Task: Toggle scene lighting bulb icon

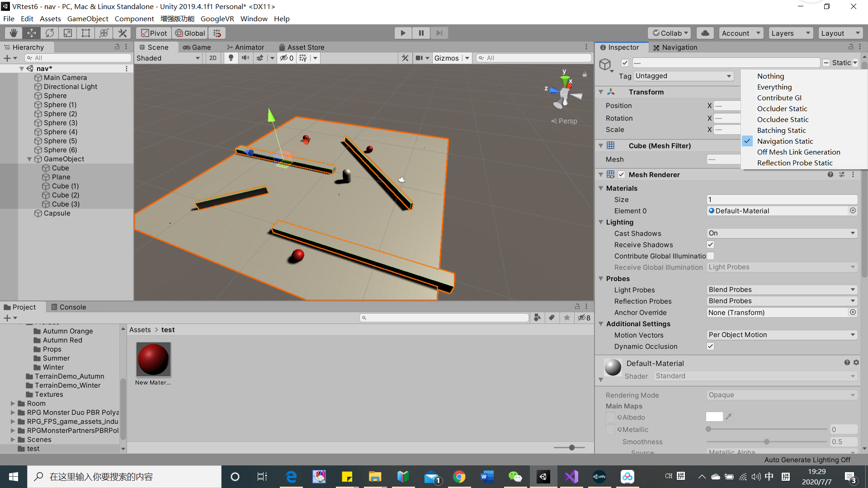Action: 231,58
